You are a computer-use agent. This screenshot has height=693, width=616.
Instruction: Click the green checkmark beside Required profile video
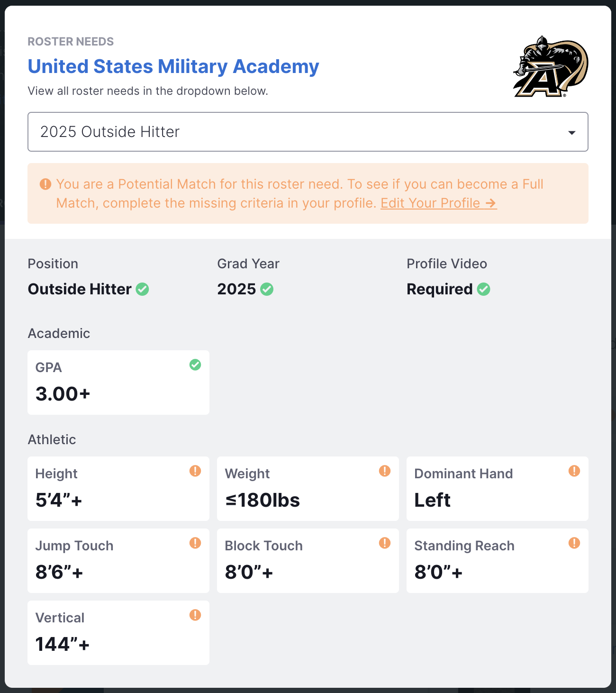[484, 289]
